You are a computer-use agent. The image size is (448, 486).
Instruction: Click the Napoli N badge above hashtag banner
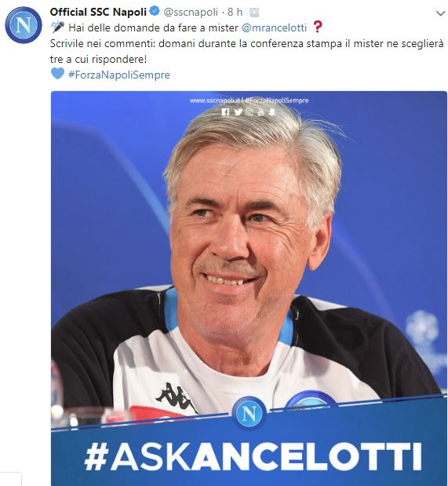249,413
